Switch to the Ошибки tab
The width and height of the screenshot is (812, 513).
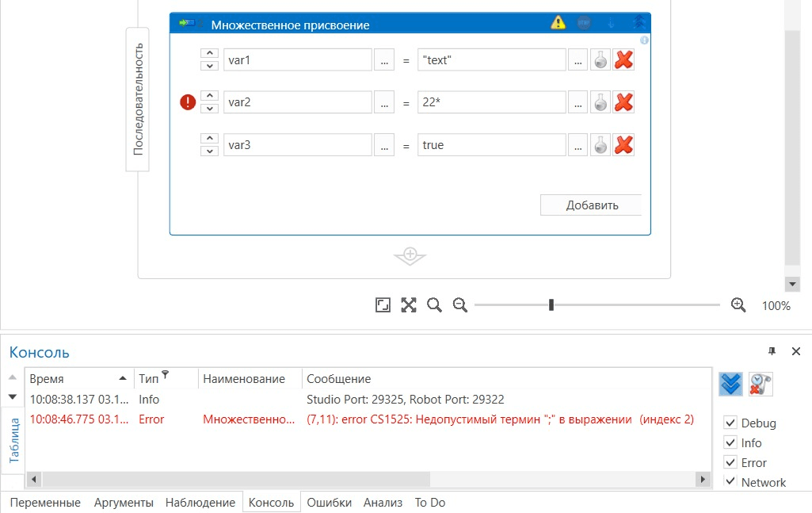coord(329,503)
